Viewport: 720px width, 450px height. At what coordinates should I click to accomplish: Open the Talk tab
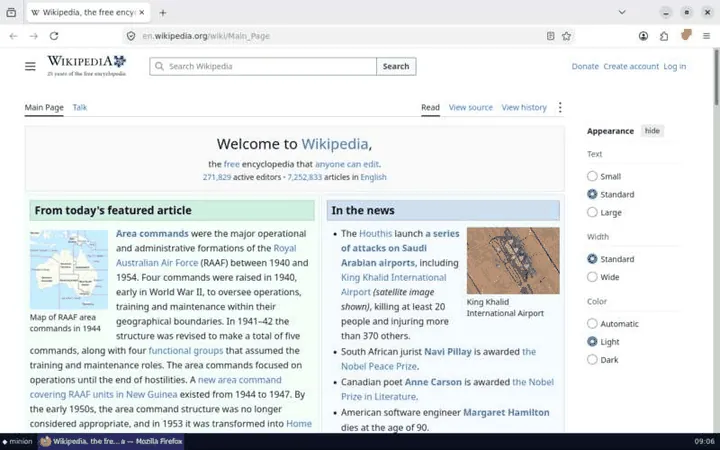pyautogui.click(x=79, y=107)
